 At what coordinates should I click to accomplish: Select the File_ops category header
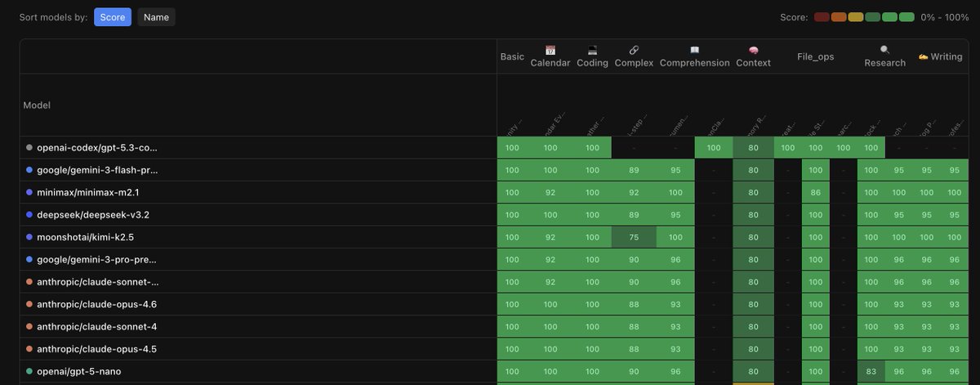(816, 56)
